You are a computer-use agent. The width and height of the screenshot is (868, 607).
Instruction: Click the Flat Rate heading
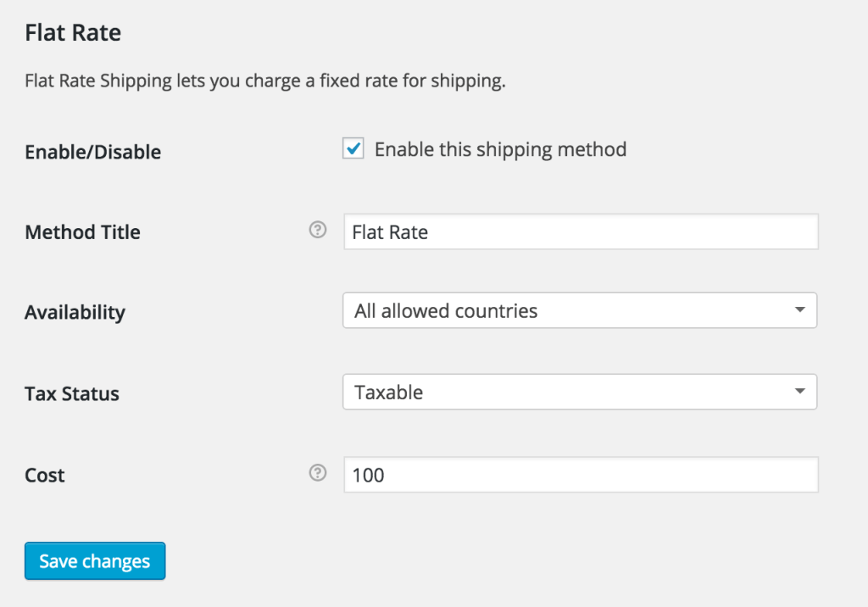[x=72, y=32]
